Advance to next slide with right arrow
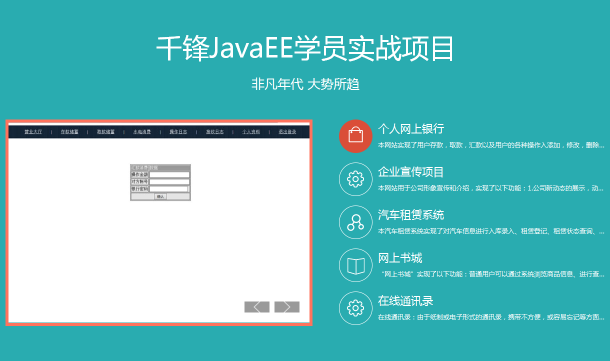Screen dimensions: 610x361 click(287, 307)
